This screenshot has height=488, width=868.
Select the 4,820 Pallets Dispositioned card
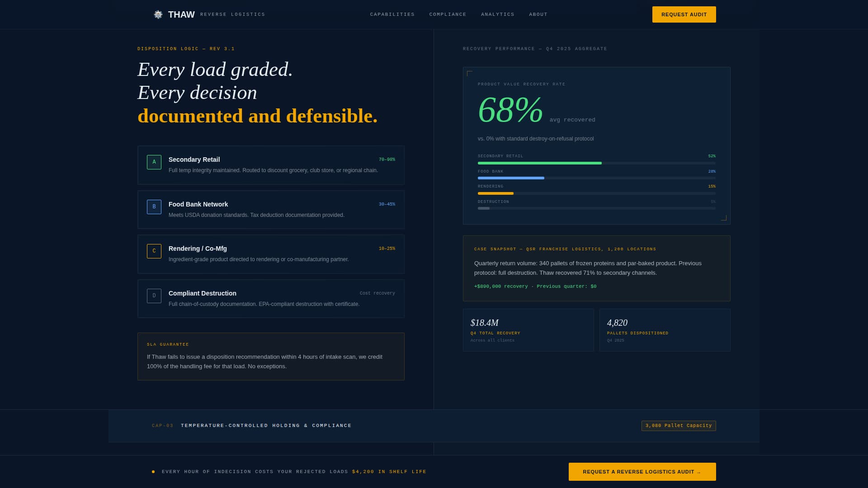pyautogui.click(x=665, y=330)
